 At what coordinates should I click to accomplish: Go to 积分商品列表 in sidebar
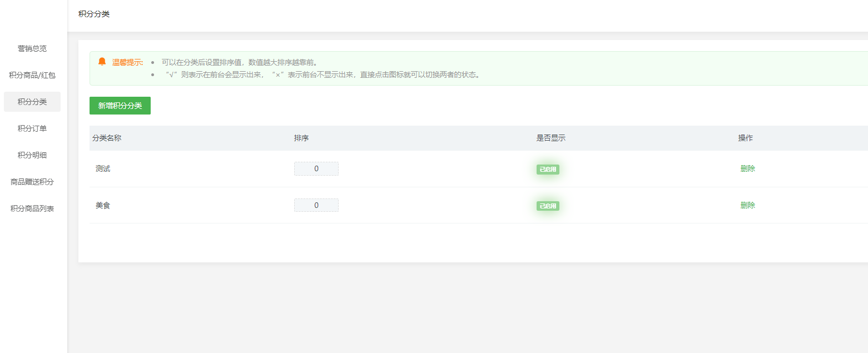pos(32,208)
